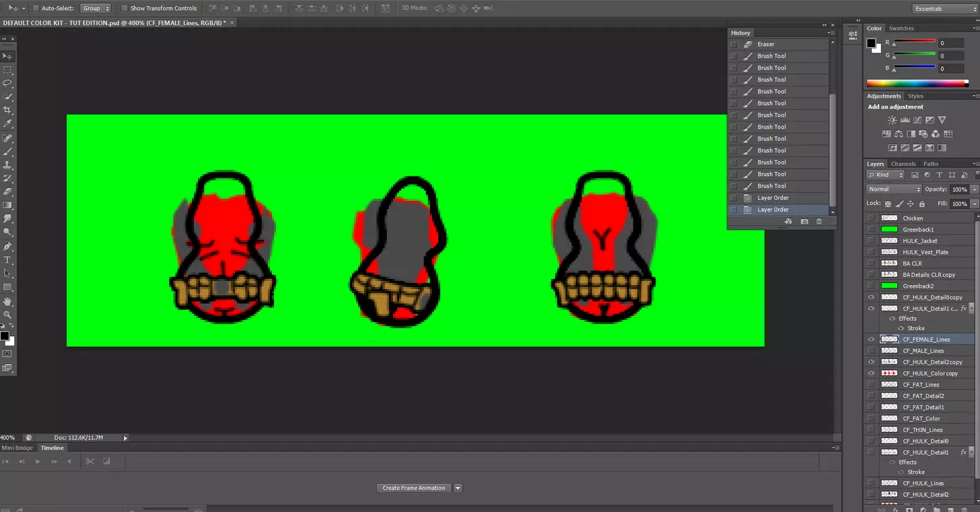Image resolution: width=980 pixels, height=512 pixels.
Task: Open the layer blend mode Normal dropdown
Action: click(x=894, y=189)
